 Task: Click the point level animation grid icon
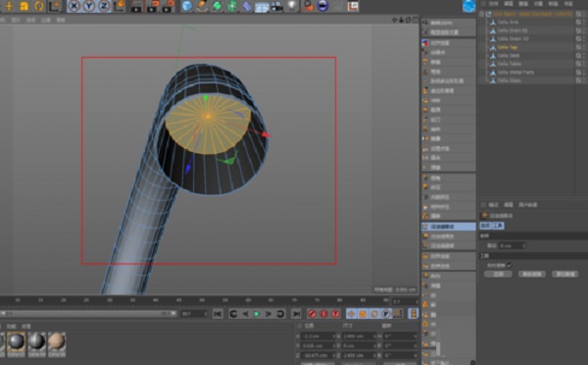coord(398,314)
